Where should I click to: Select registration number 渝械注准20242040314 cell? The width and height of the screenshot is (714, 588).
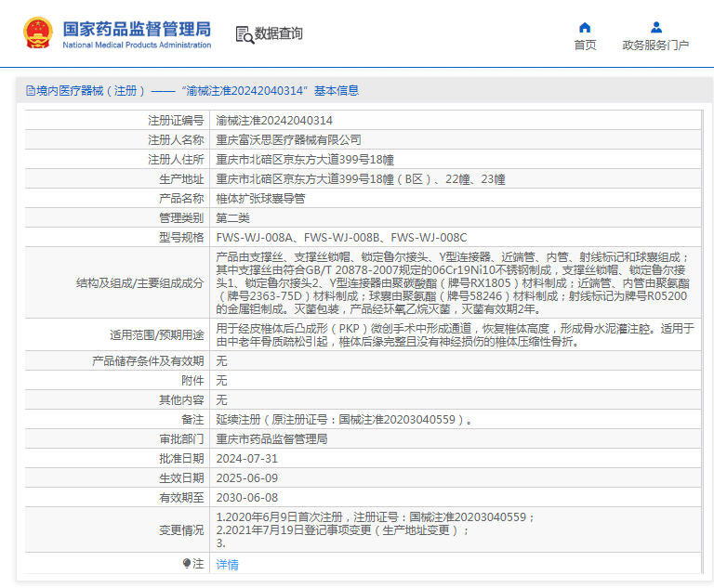[x=274, y=120]
